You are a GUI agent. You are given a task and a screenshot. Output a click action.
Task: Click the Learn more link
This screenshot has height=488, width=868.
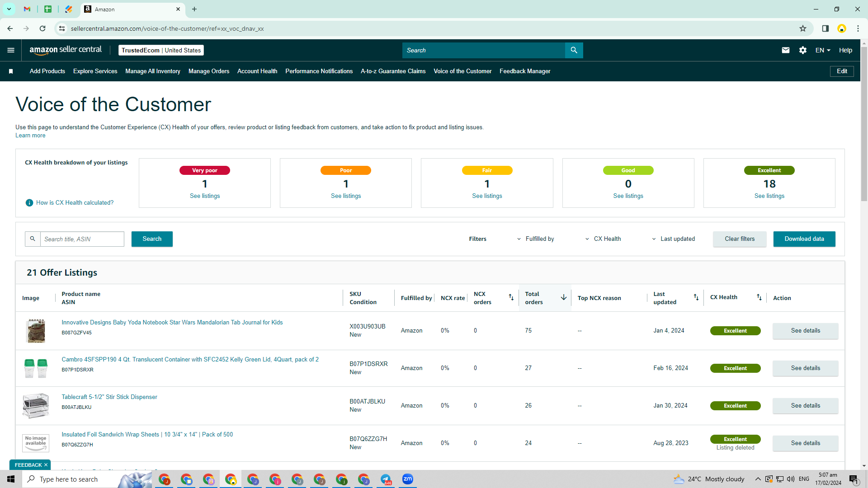coord(30,136)
